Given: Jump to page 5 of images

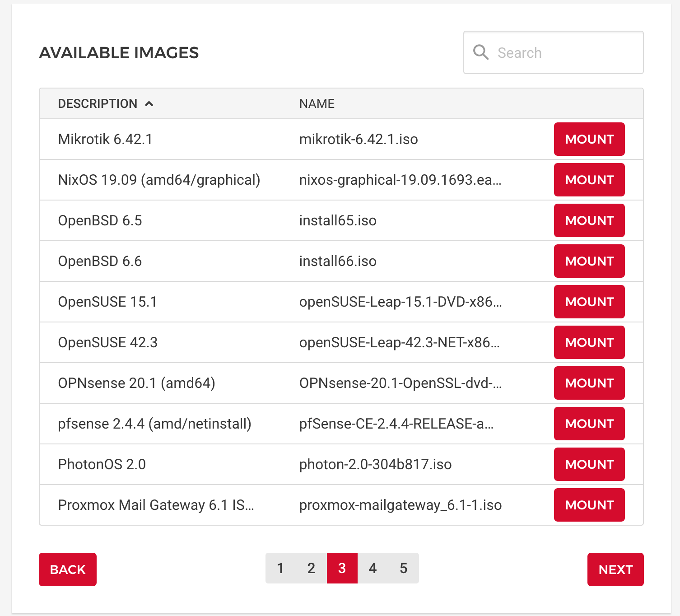Looking at the screenshot, I should point(403,568).
